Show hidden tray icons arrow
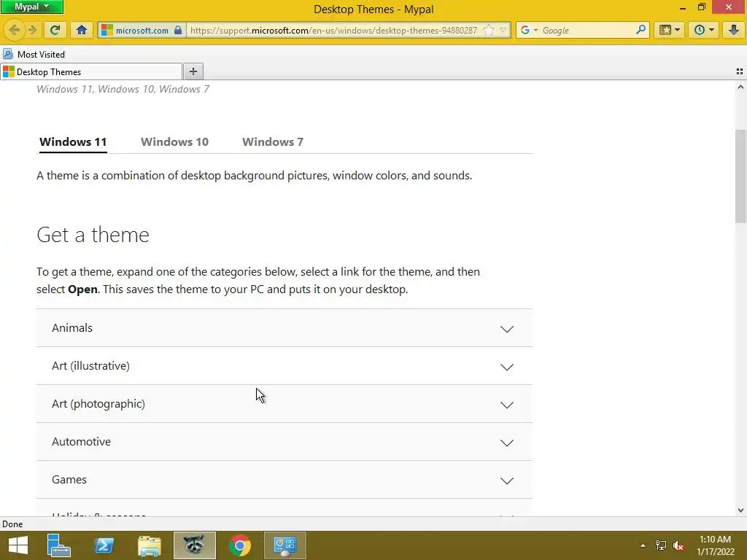The height and width of the screenshot is (560, 747). (x=643, y=545)
